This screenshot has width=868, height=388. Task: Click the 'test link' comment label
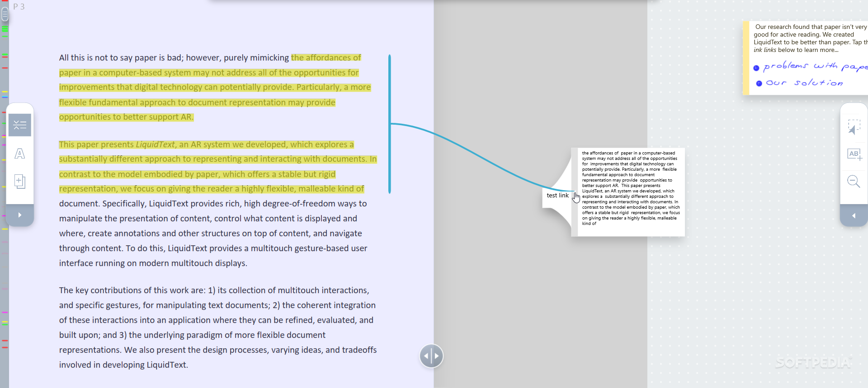click(557, 196)
